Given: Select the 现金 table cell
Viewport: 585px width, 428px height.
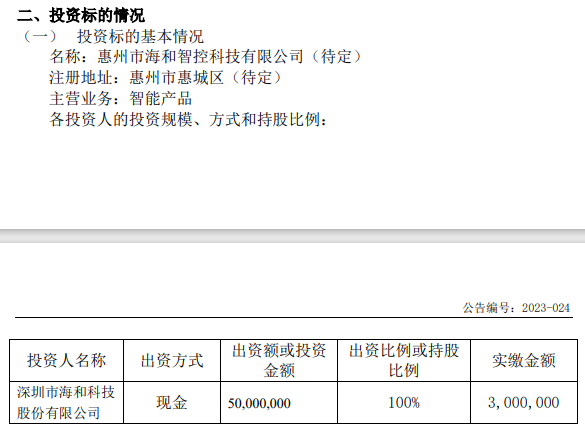Looking at the screenshot, I should 172,403.
